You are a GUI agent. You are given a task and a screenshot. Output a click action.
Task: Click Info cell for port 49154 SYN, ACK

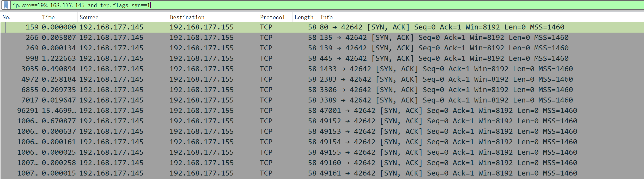[x=448, y=142]
